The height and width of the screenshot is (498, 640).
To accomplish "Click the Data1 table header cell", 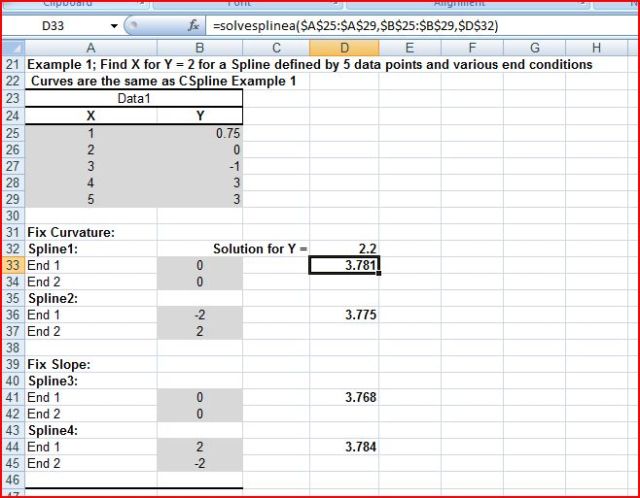I will coord(134,98).
